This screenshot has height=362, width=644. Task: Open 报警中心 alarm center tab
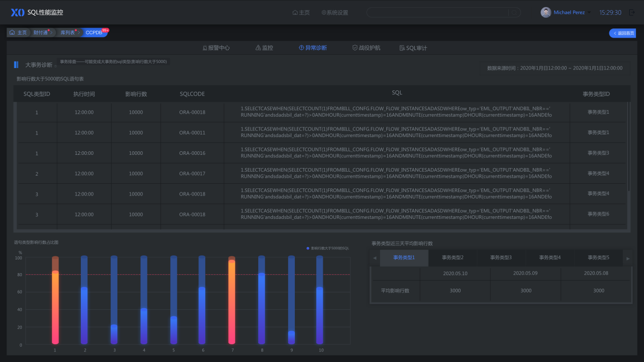[216, 48]
